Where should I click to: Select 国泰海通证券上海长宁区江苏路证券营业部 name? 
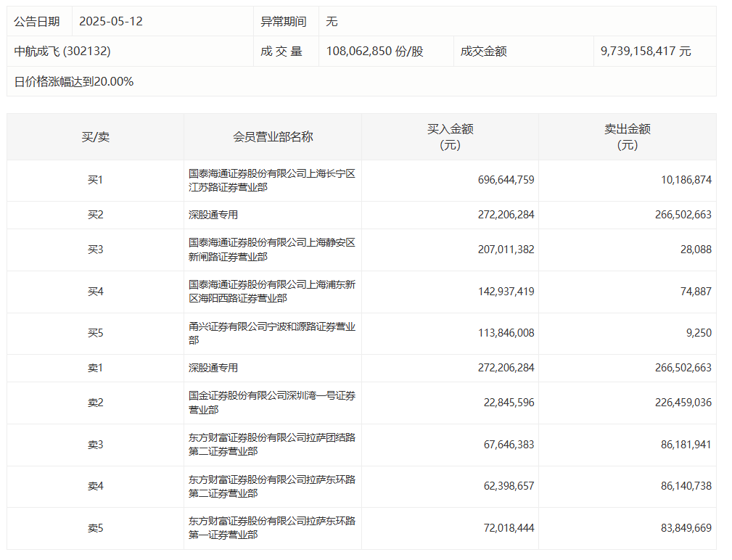point(272,181)
